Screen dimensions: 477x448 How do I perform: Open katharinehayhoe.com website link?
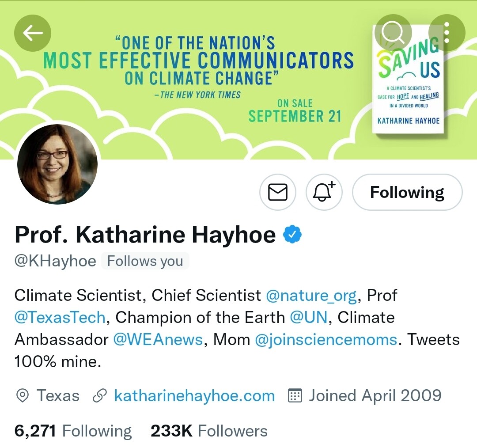point(194,396)
